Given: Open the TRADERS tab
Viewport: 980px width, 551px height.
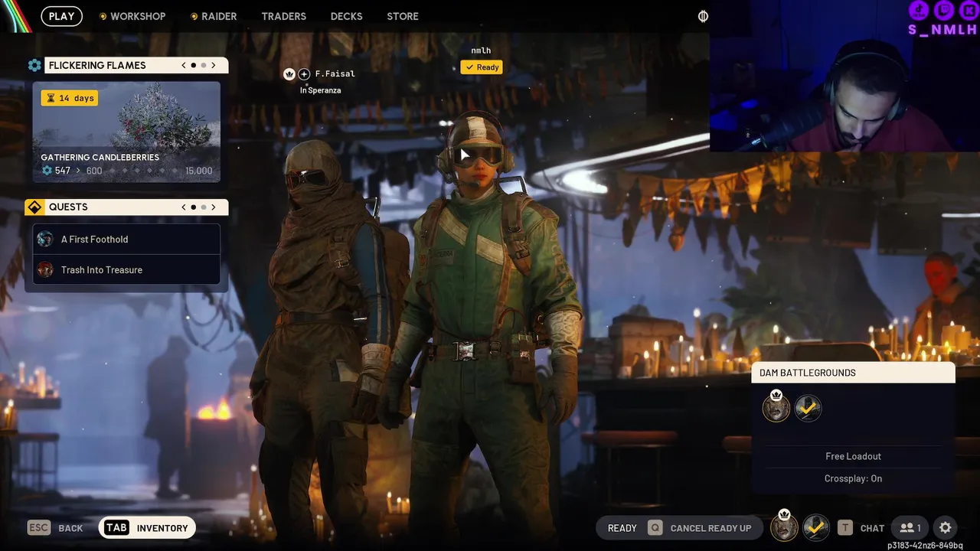Looking at the screenshot, I should [x=283, y=16].
